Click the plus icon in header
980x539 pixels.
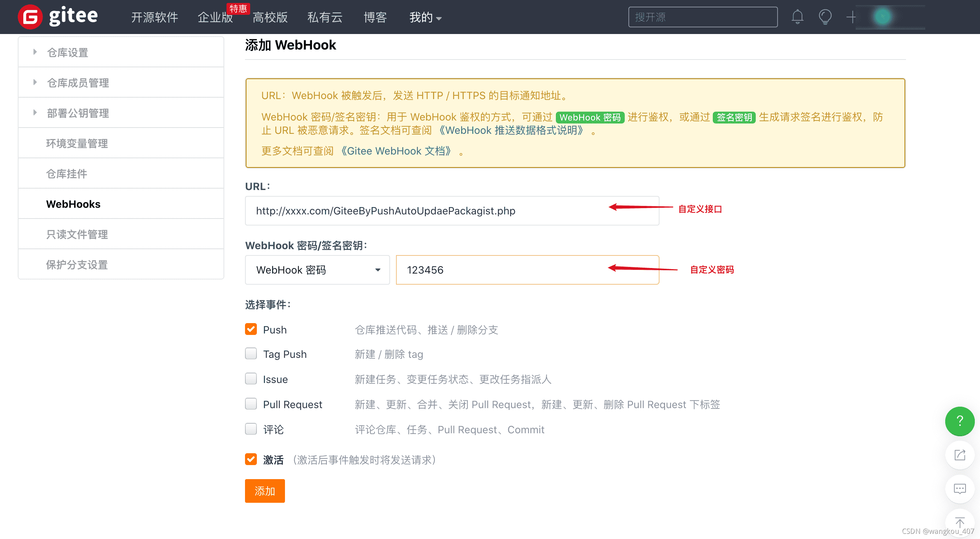click(x=851, y=17)
